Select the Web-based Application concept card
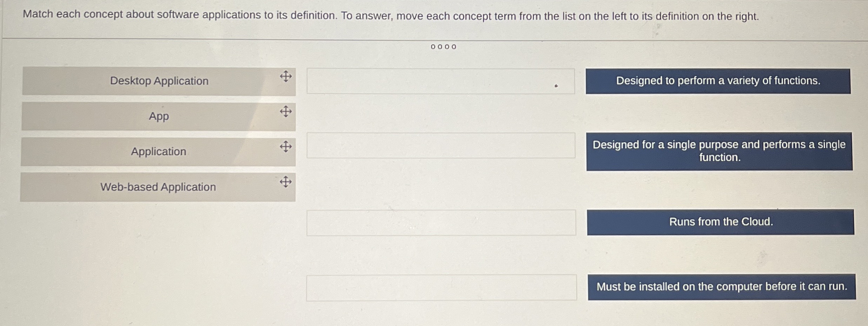Screen dimensions: 868x326 pyautogui.click(x=159, y=187)
